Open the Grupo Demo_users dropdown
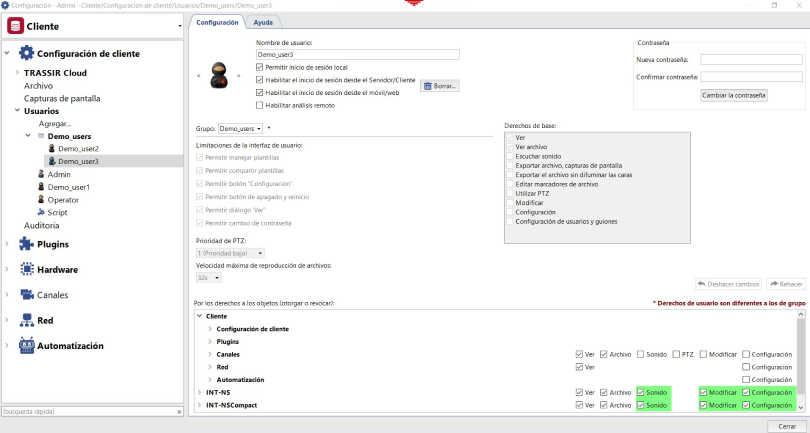Screen dimensions: 810x433 (x=240, y=128)
